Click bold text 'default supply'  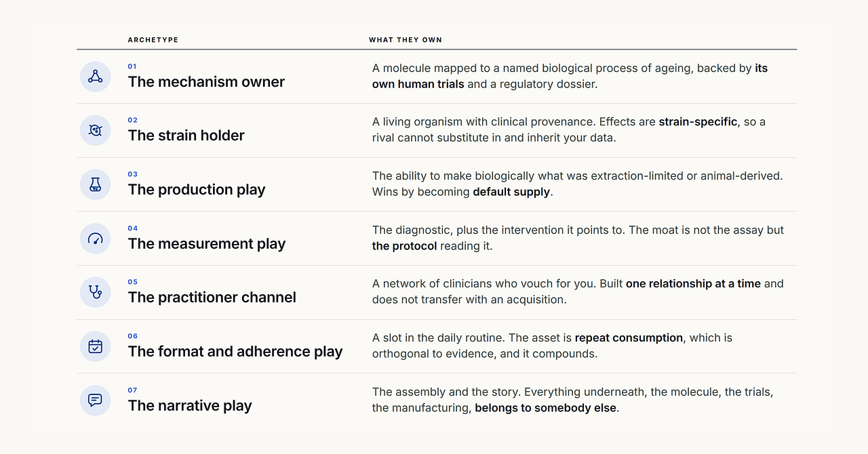[x=511, y=192]
